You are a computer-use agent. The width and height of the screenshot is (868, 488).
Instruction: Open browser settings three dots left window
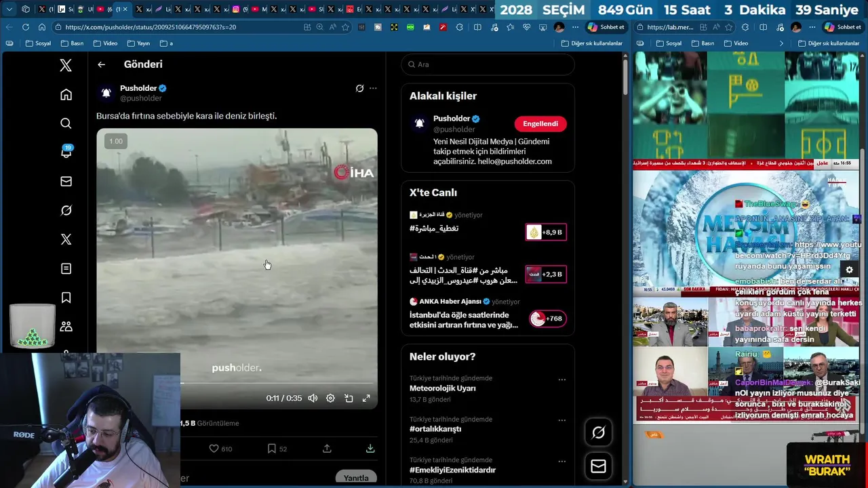(x=575, y=27)
